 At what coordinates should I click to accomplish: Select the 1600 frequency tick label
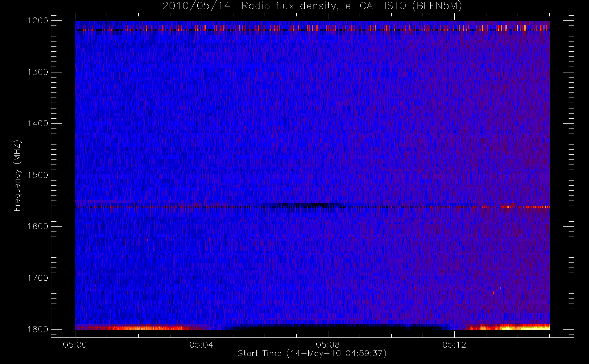pyautogui.click(x=38, y=226)
